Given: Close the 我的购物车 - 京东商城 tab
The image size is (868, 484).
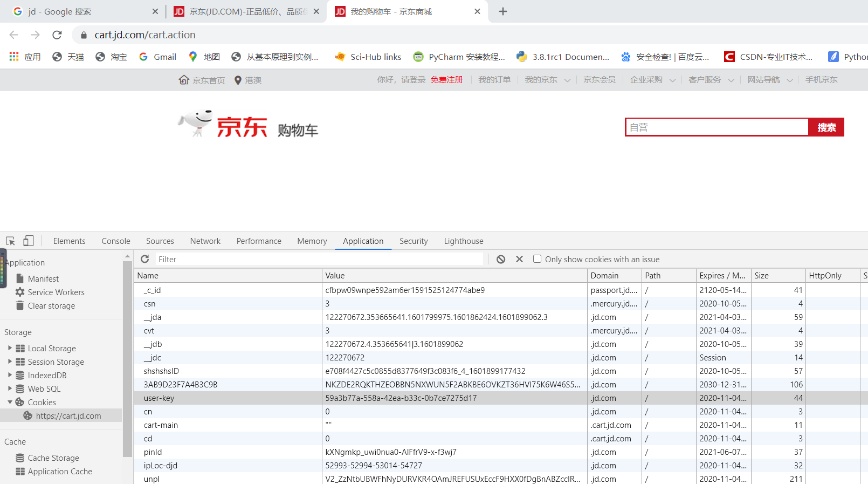Looking at the screenshot, I should click(x=477, y=11).
